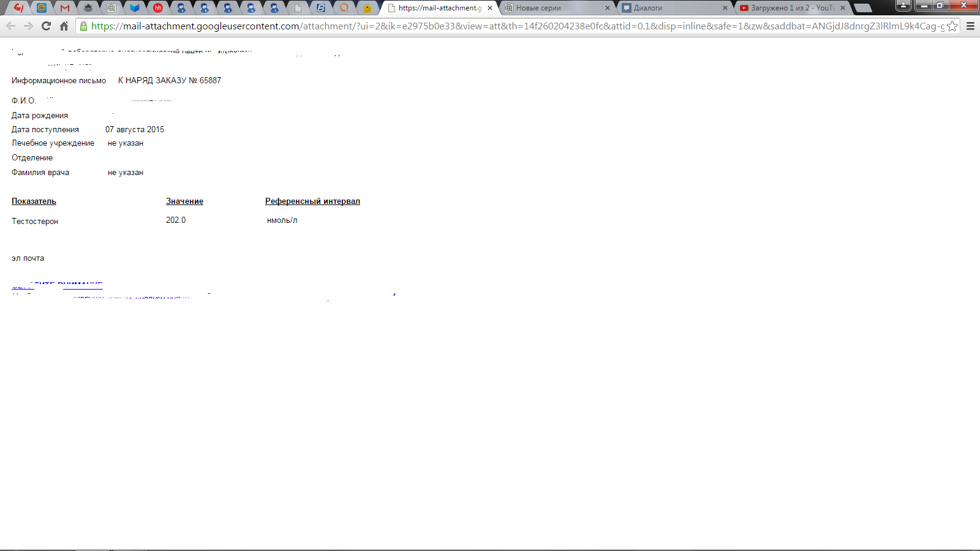This screenshot has height=551, width=980.
Task: Switch to the VK B-icon pinned tab
Action: [x=321, y=8]
